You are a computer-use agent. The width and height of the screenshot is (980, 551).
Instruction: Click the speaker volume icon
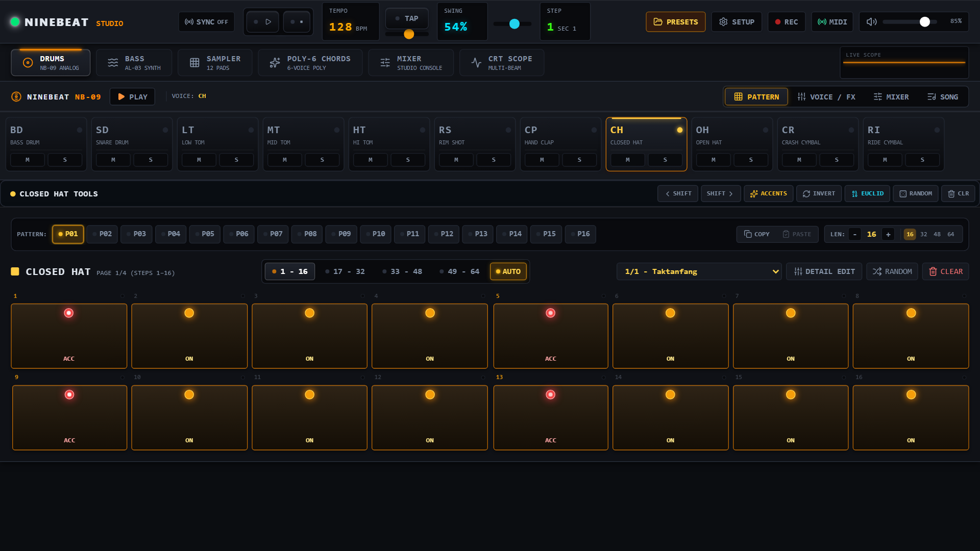tap(871, 22)
